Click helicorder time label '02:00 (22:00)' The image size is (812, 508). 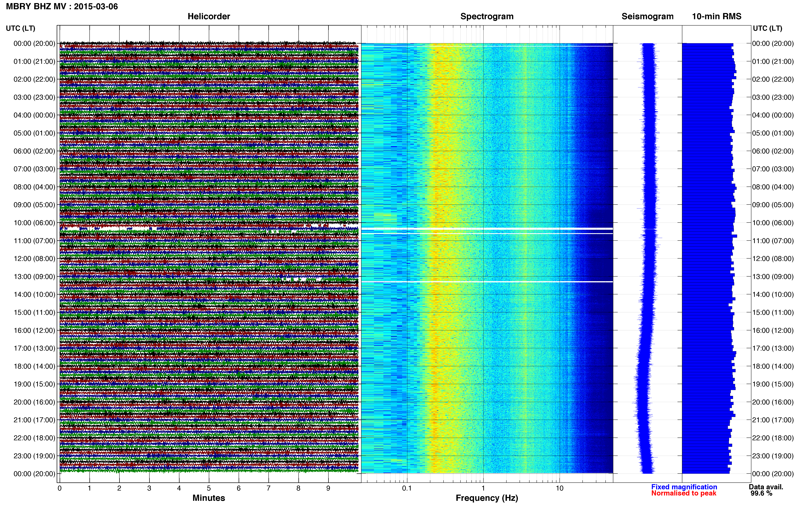pos(34,79)
